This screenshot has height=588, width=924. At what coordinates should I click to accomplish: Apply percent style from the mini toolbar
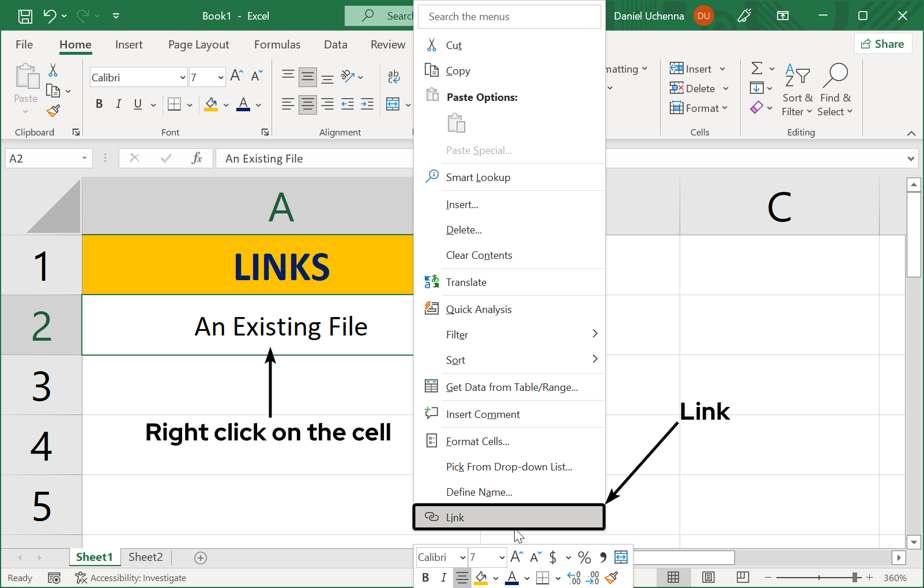[584, 557]
